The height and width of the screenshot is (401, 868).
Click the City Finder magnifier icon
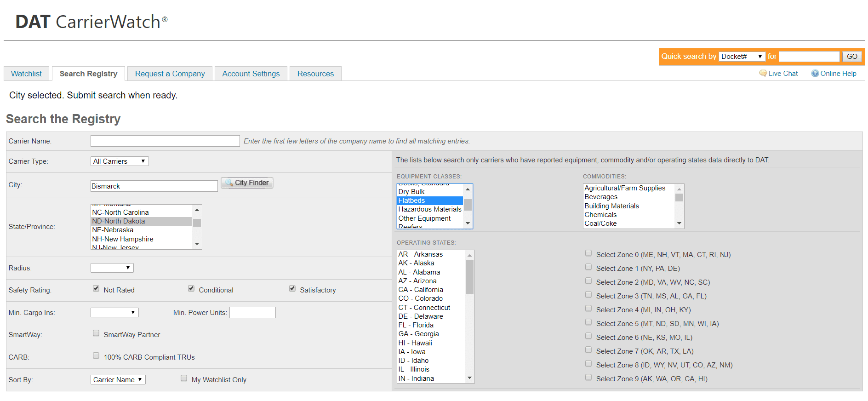[x=229, y=183]
